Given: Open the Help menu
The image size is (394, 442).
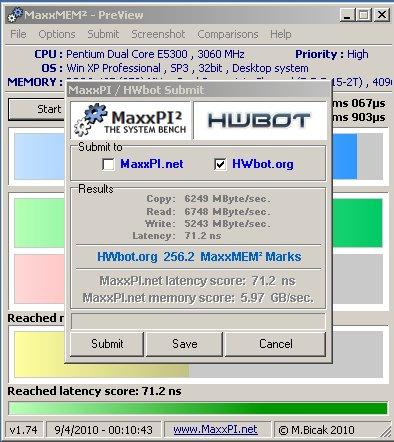Looking at the screenshot, I should [x=281, y=34].
